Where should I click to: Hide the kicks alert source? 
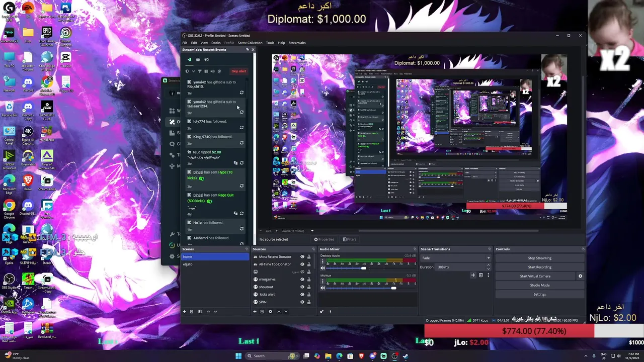pyautogui.click(x=302, y=295)
